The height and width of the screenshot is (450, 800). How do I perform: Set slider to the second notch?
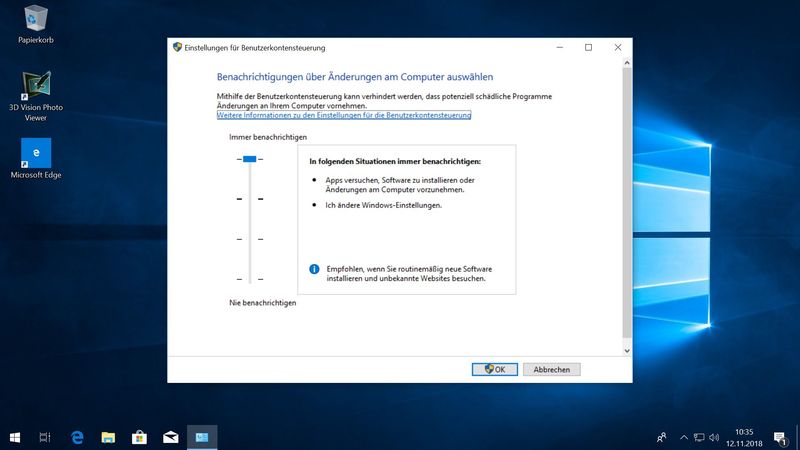tap(250, 199)
